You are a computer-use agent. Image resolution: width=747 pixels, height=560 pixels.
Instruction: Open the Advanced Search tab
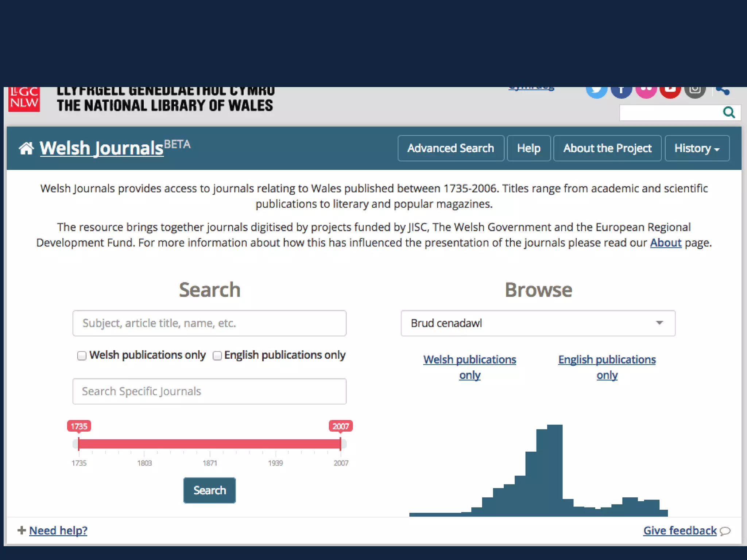coord(450,148)
